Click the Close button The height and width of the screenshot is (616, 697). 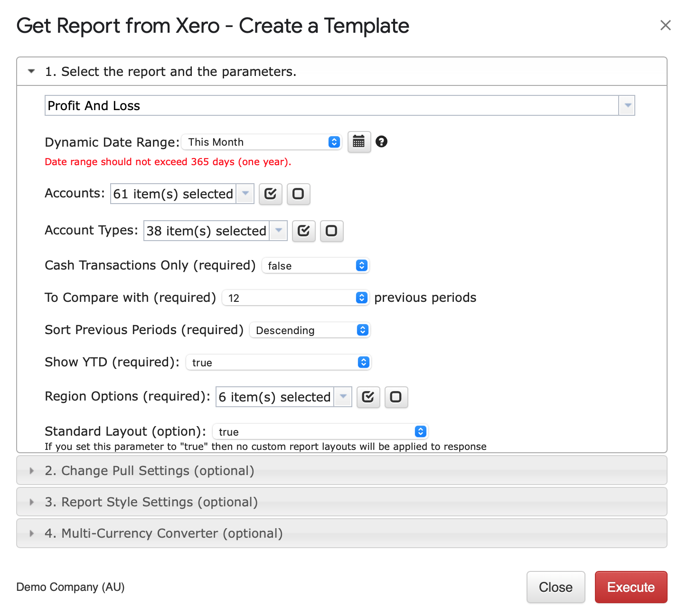click(x=556, y=587)
